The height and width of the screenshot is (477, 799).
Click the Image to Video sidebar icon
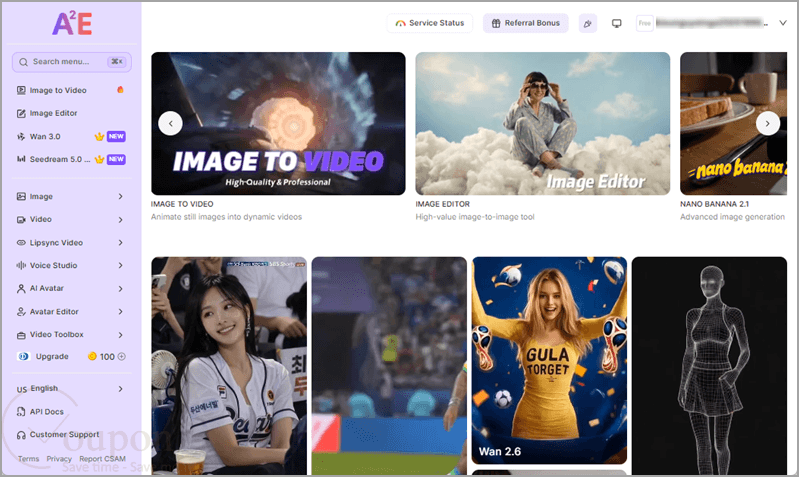click(21, 90)
